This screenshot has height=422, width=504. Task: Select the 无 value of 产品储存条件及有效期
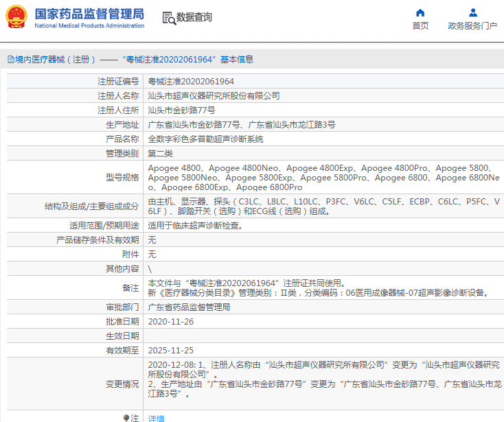(x=152, y=240)
